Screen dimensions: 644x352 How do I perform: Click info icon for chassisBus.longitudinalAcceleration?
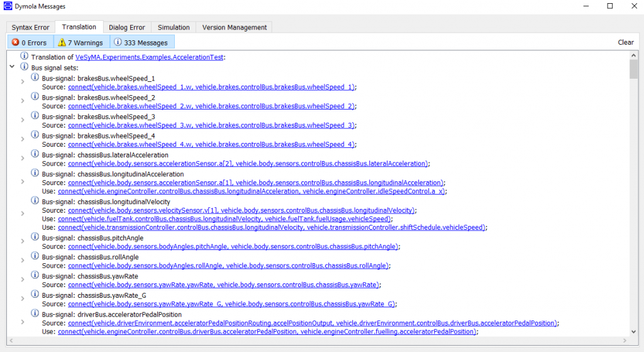[35, 173]
